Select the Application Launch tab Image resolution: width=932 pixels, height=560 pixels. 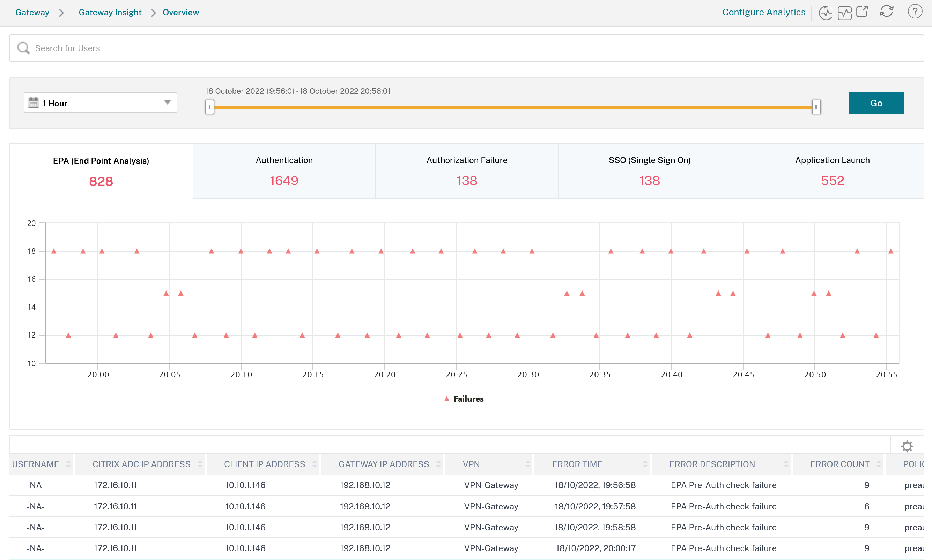click(832, 171)
